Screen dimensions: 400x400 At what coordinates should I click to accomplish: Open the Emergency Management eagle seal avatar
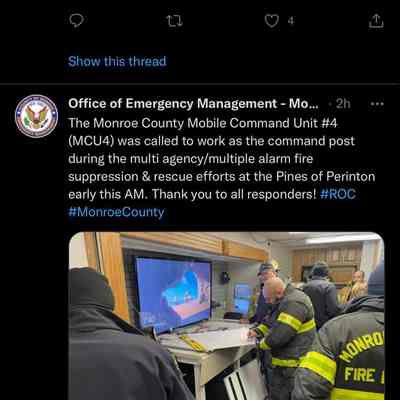[x=37, y=116]
